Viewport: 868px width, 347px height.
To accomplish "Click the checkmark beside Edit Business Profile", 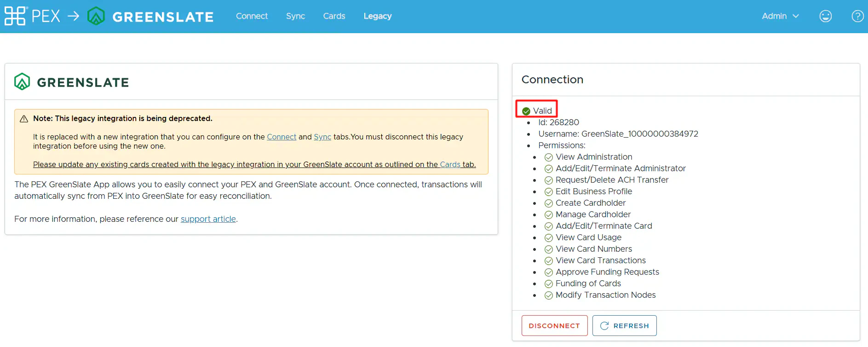I will [x=549, y=192].
